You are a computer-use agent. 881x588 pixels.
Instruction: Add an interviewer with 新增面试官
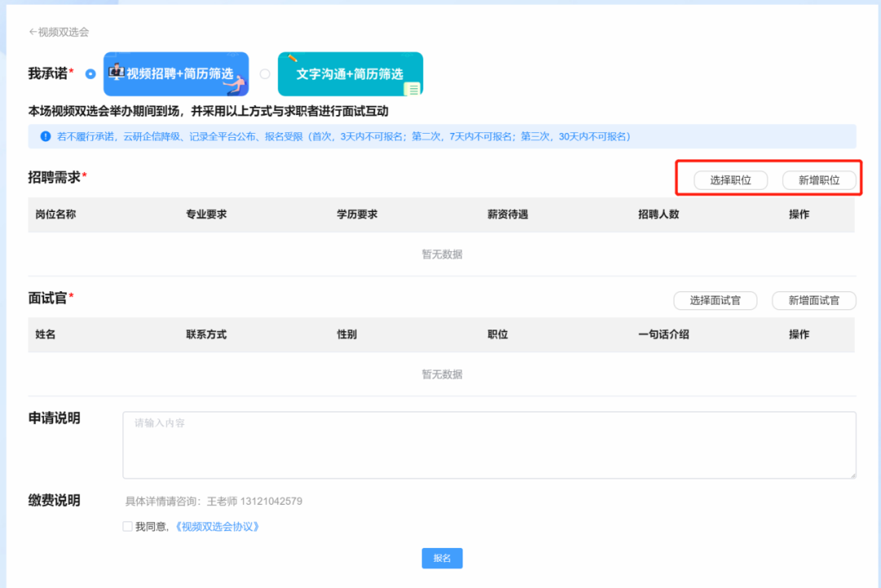click(x=813, y=300)
